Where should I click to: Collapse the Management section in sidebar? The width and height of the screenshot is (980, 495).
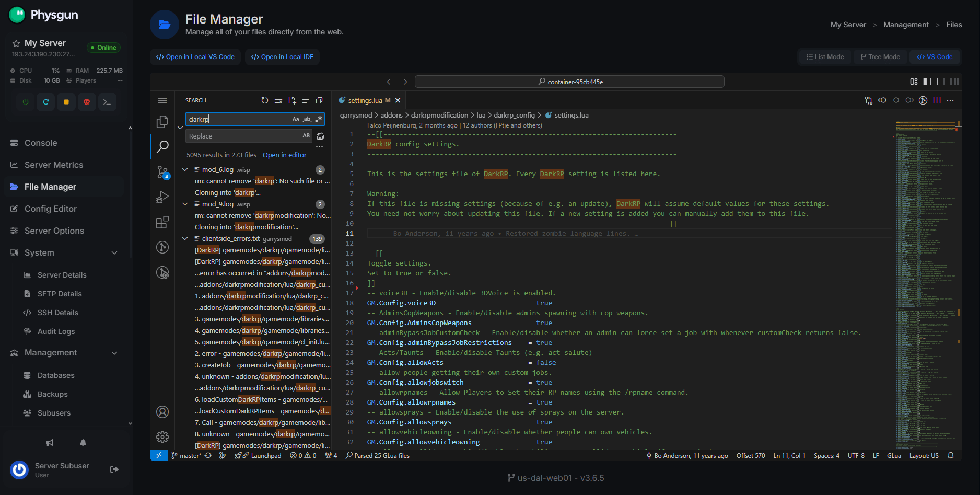114,353
